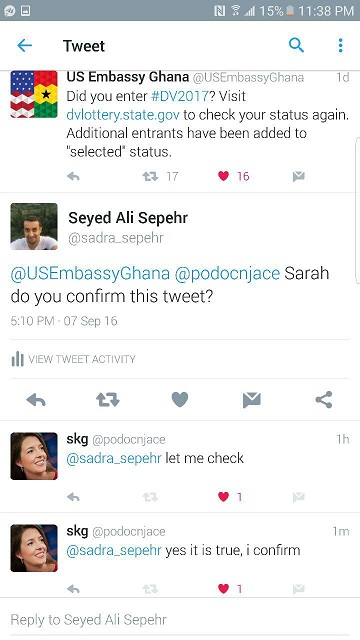
Task: Unlike the US Embassy Ghana tweet heart
Action: tap(223, 176)
